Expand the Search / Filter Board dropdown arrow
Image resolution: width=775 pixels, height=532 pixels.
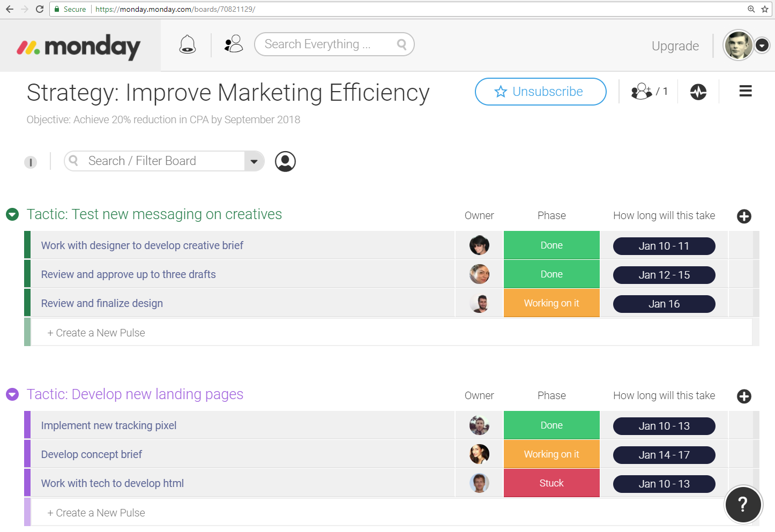254,161
